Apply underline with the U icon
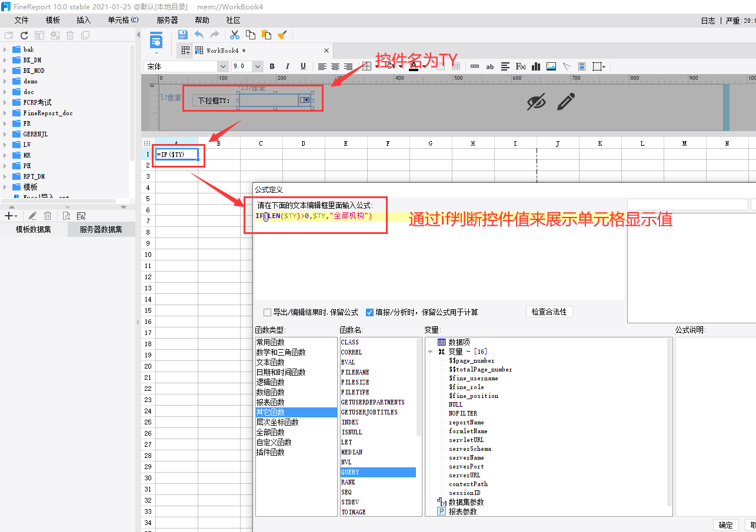The image size is (756, 532). click(x=303, y=66)
